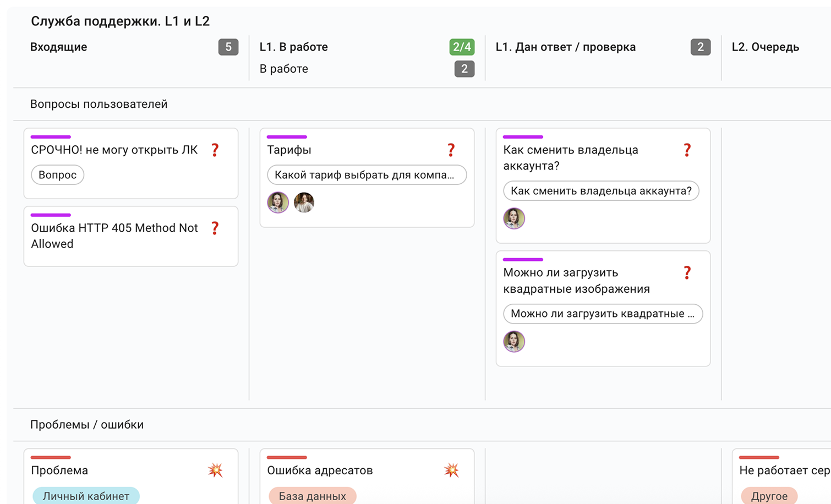Click assignee avatar on Как сменить владельца card
The height and width of the screenshot is (504, 831).
(514, 218)
